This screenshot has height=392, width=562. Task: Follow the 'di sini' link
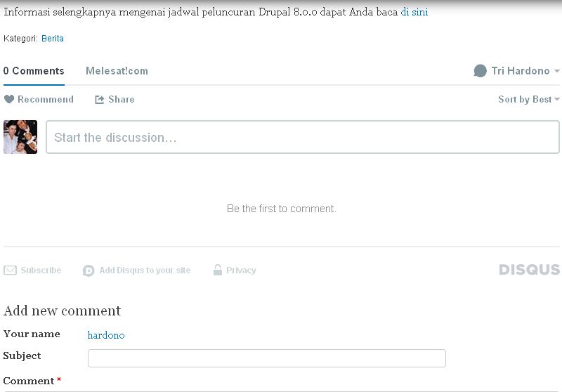[414, 12]
